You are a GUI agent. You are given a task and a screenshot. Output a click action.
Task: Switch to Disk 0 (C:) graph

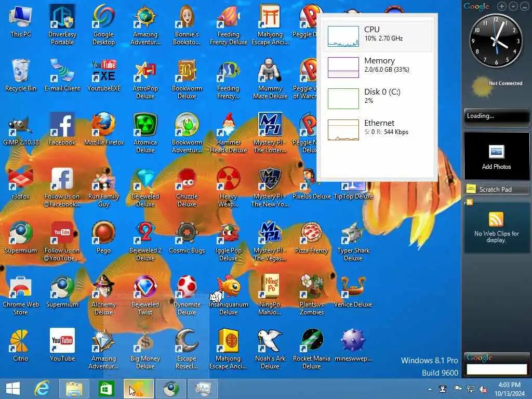click(x=377, y=99)
